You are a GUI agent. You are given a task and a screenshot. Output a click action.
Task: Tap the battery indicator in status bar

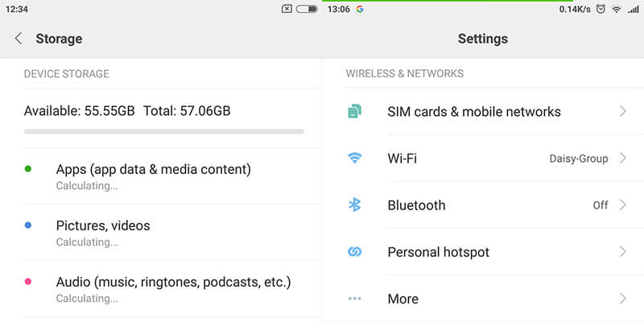pos(307,9)
